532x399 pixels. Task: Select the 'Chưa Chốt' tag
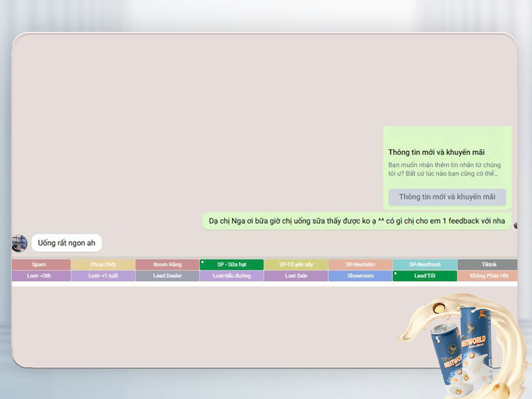coord(103,265)
